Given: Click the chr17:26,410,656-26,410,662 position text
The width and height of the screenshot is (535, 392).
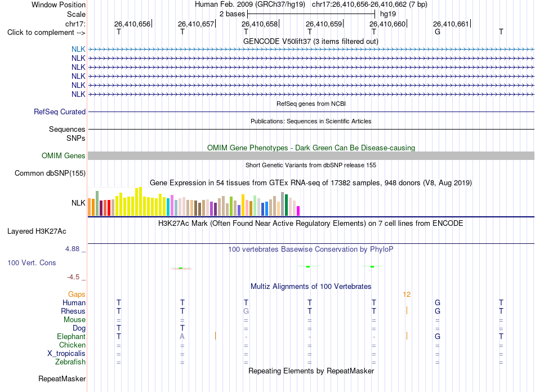Looking at the screenshot, I should coord(369,5).
